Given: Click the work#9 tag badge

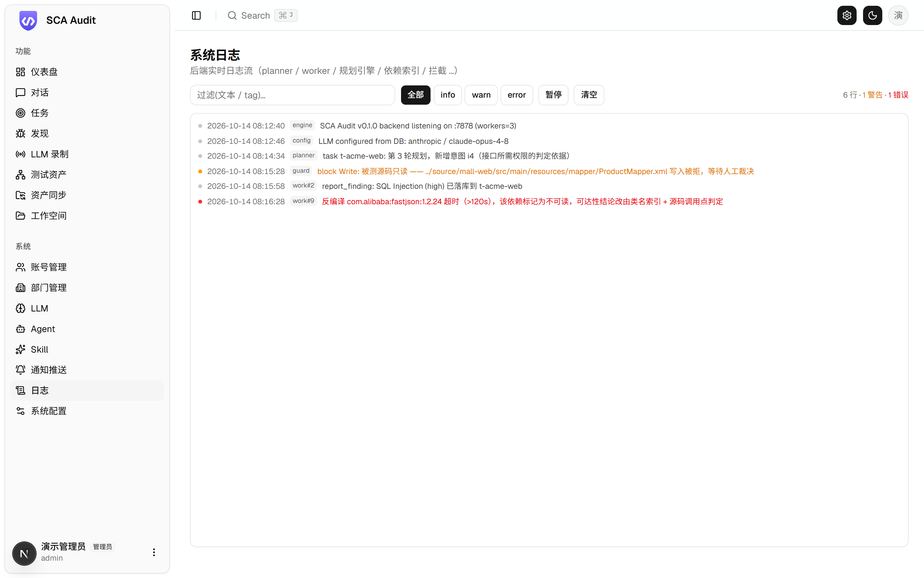Looking at the screenshot, I should pyautogui.click(x=303, y=201).
